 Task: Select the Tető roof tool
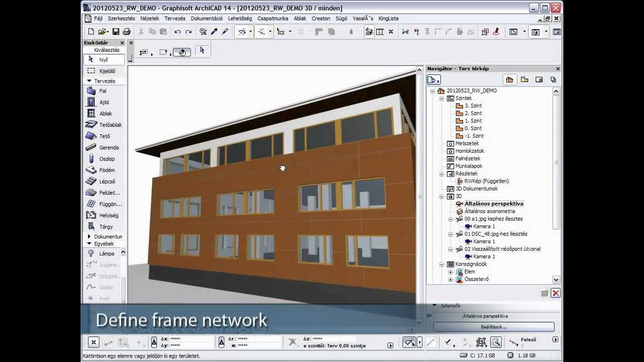point(104,136)
